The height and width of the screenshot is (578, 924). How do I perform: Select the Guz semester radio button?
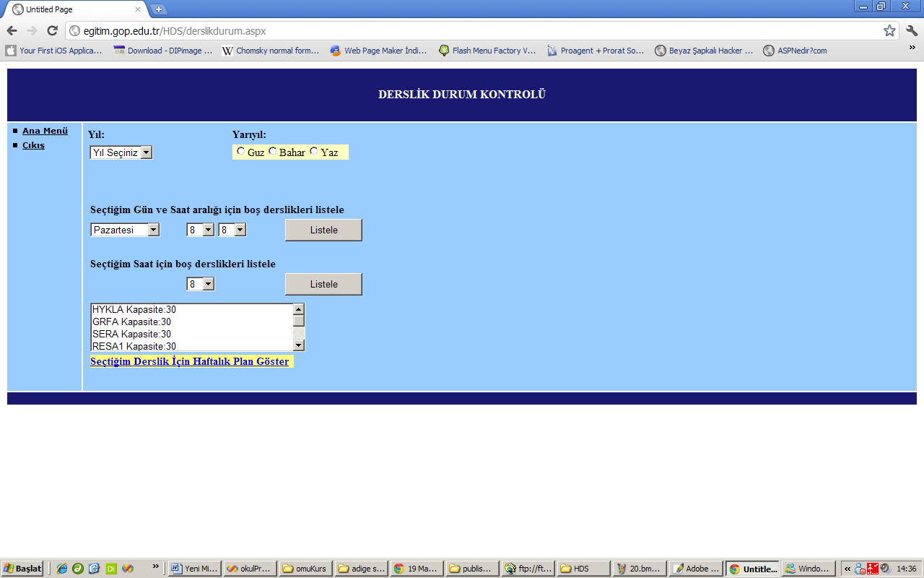click(240, 151)
